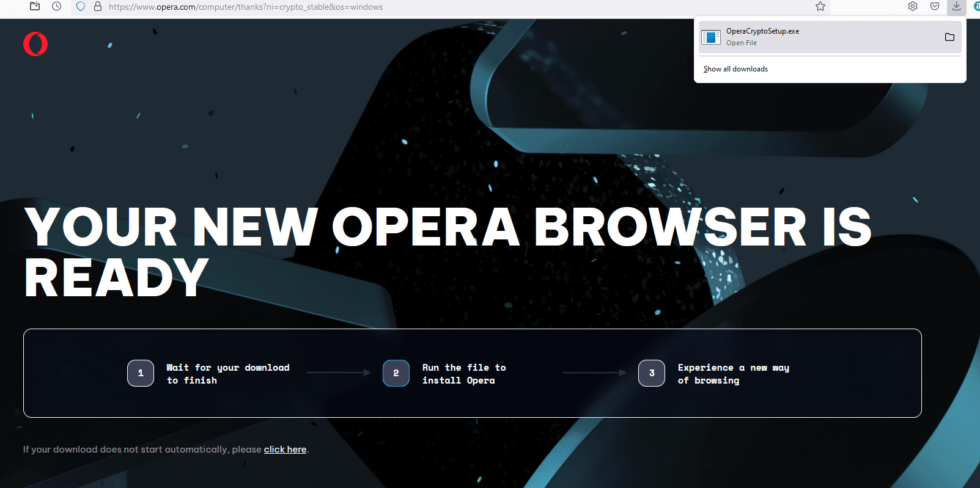Click the "YOUR NEW OPERA BROWSER IS READY" headline
980x488 pixels.
click(x=448, y=252)
